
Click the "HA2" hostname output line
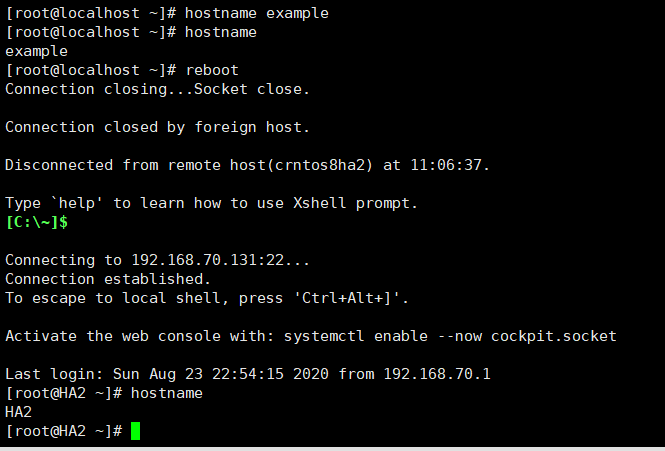(x=19, y=412)
